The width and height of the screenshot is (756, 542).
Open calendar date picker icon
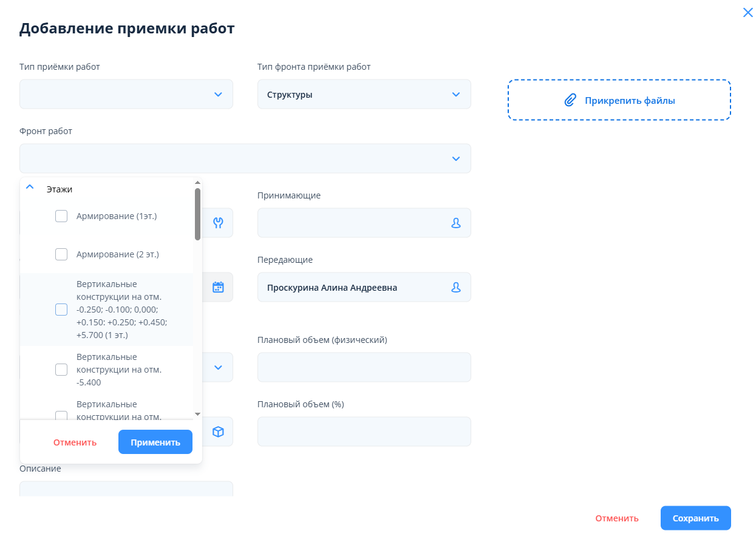pyautogui.click(x=218, y=288)
